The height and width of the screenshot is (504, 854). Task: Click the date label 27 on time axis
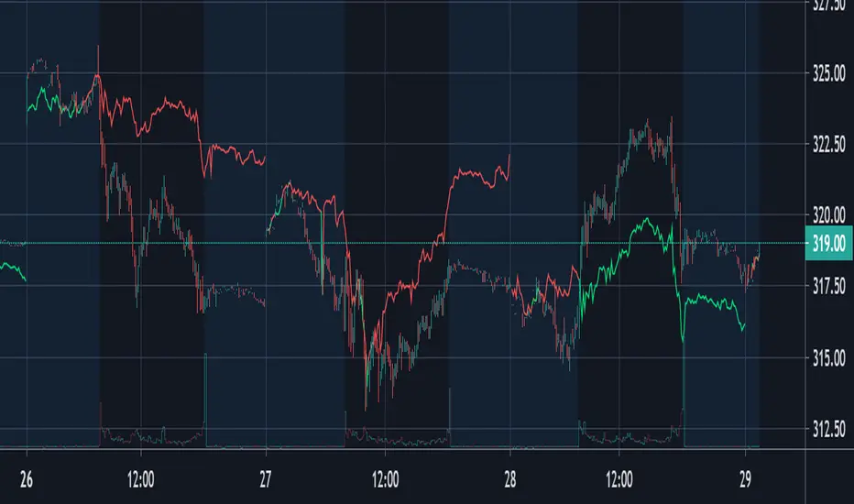point(265,480)
